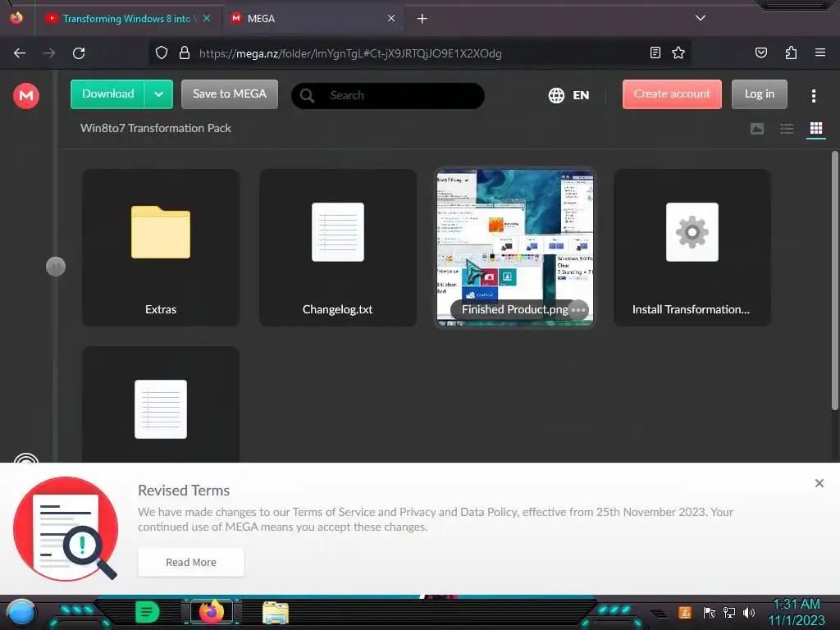This screenshot has height=630, width=840.
Task: Expand the Download options dropdown arrow
Action: (158, 94)
